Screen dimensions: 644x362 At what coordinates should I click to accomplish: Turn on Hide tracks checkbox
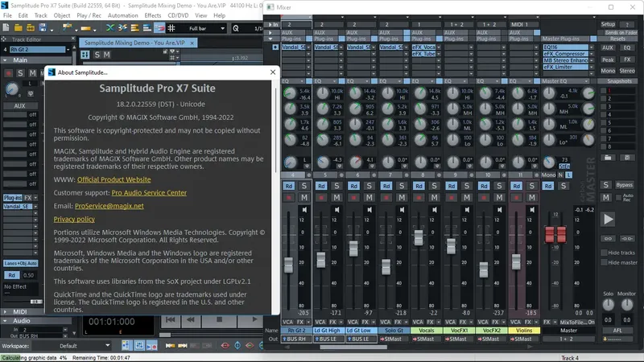tap(604, 253)
